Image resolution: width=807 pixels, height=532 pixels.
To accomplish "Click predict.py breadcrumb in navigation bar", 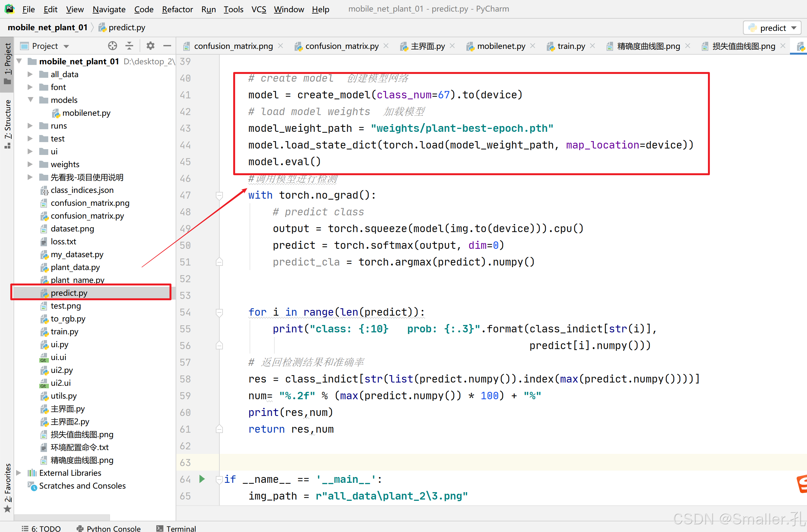I will coord(122,27).
